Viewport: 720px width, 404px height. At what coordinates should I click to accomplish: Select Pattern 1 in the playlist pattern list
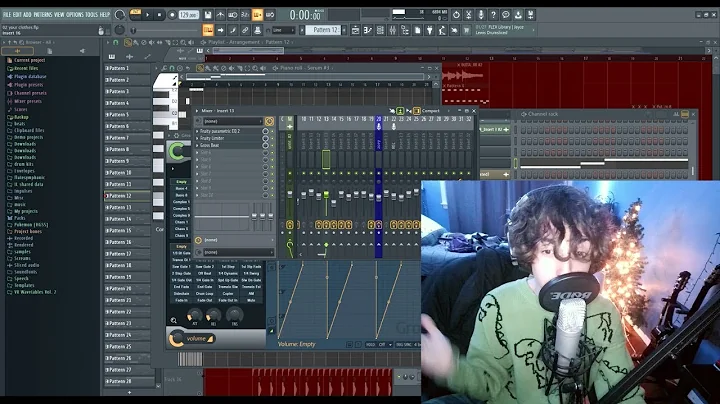(128, 68)
